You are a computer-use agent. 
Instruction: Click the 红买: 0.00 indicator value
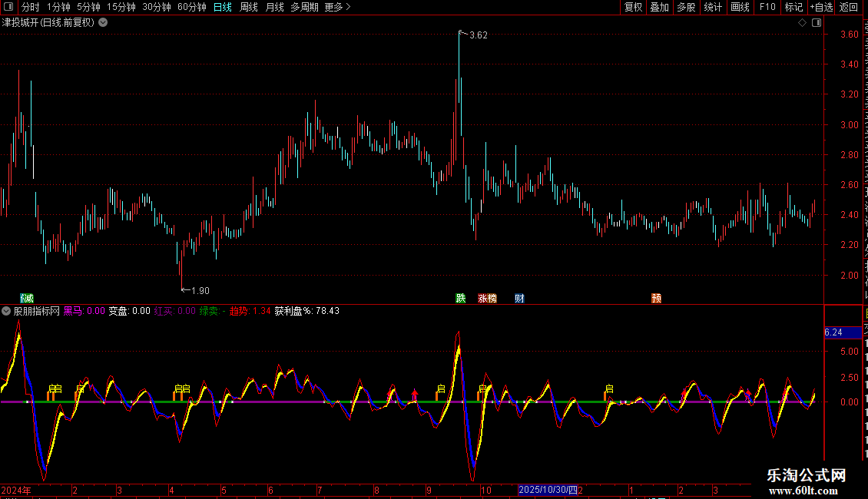174,311
